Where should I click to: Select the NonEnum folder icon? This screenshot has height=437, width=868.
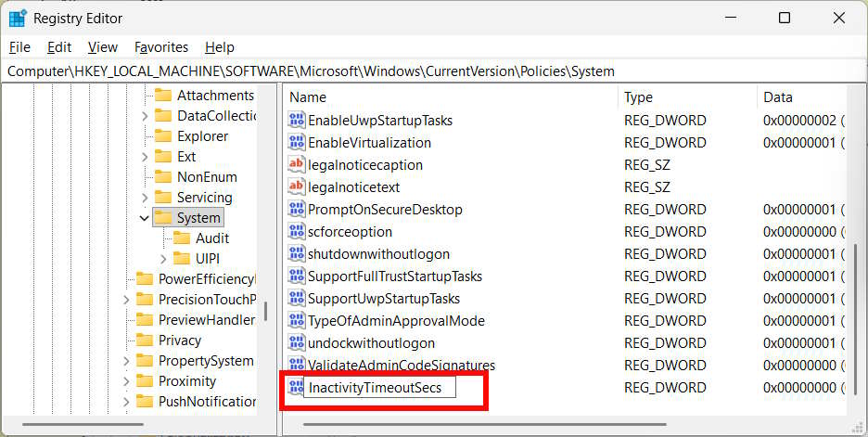163,177
